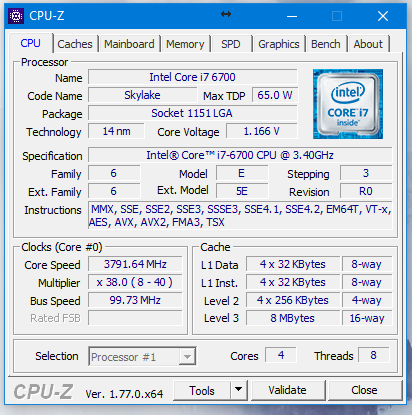Open the Memory tab
Screen dimensions: 412x415
(185, 44)
